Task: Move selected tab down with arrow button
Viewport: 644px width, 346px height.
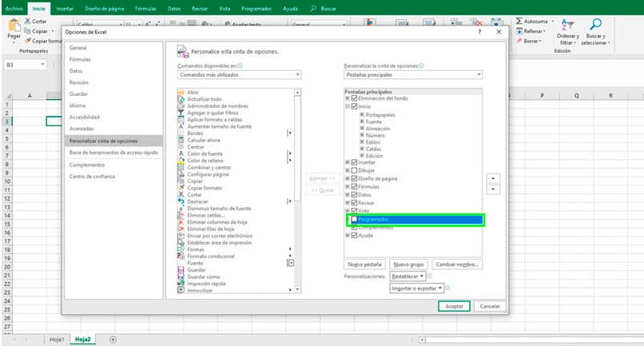Action: [x=493, y=189]
